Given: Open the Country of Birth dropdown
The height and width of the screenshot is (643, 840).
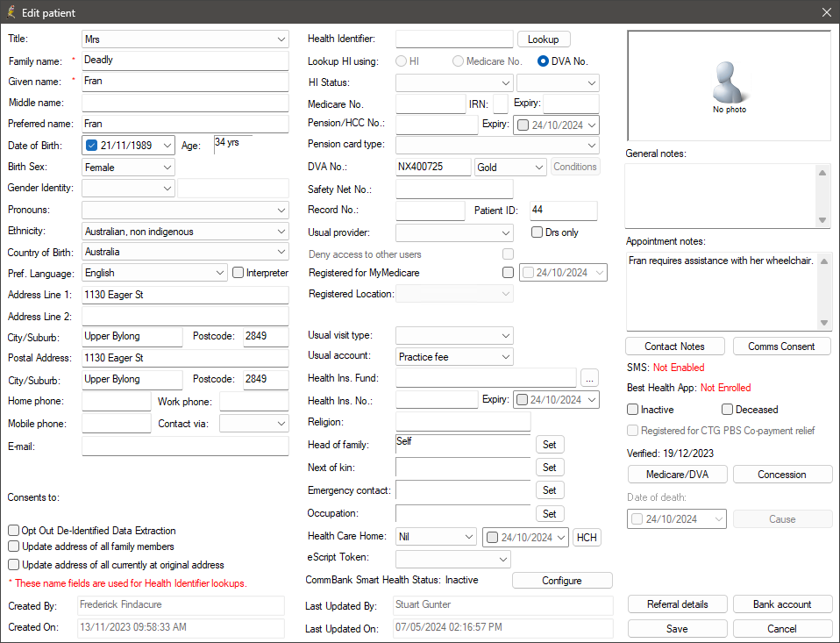Looking at the screenshot, I should tap(185, 252).
